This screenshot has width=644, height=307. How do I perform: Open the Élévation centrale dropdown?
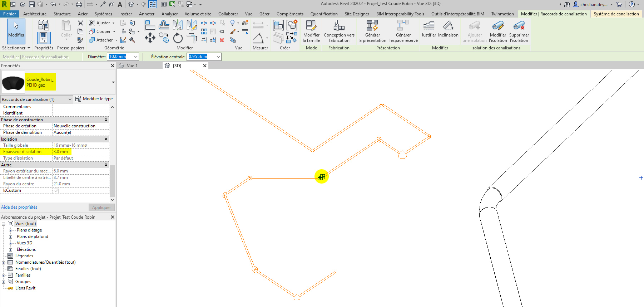point(218,57)
